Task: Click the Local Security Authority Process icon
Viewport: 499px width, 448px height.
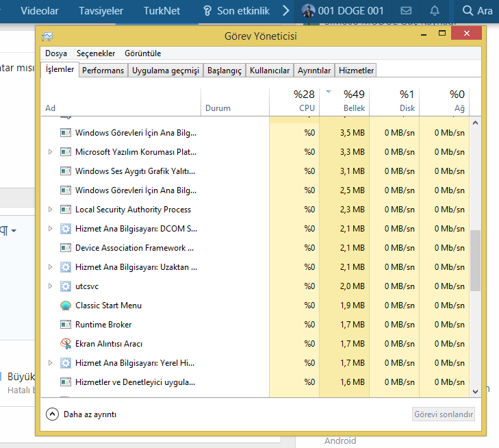Action: (x=66, y=210)
